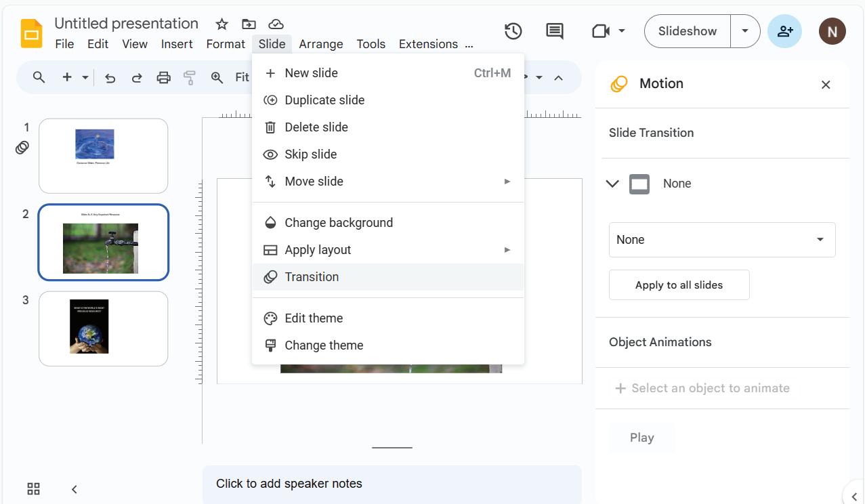
Task: Click the search menus magnifier icon
Action: pos(39,77)
